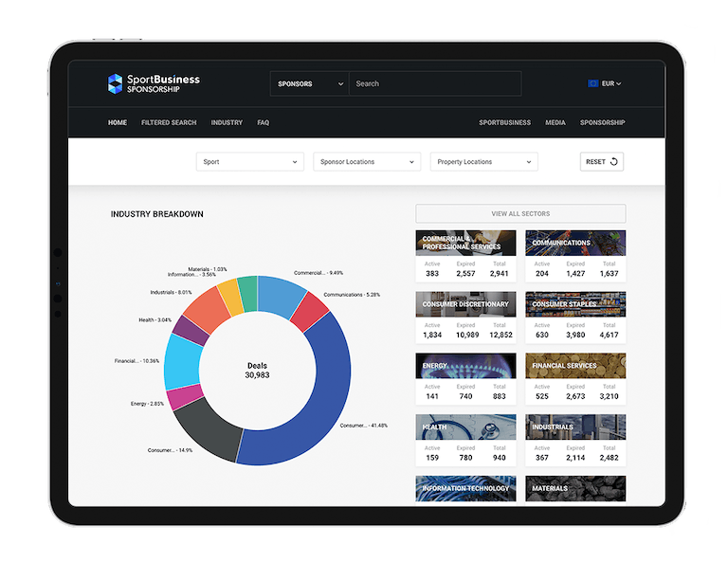The width and height of the screenshot is (728, 563).
Task: Click Communications total value 1,637
Action: [x=609, y=273]
